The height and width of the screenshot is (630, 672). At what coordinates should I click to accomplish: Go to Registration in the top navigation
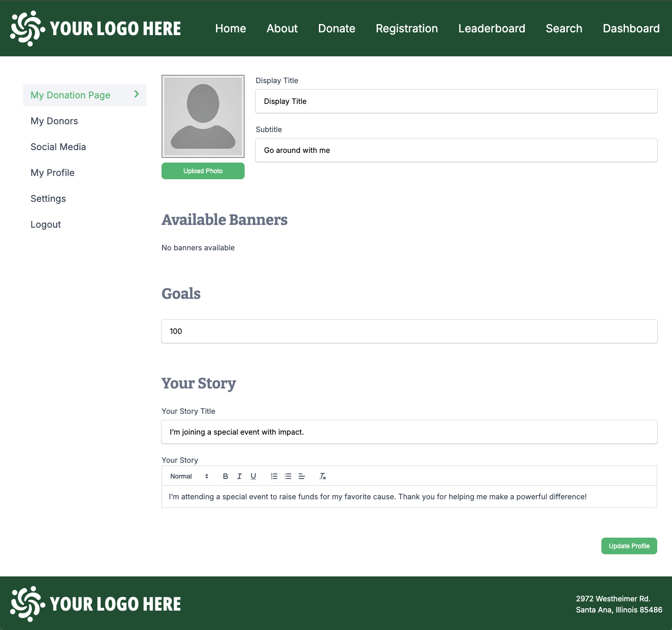[407, 29]
